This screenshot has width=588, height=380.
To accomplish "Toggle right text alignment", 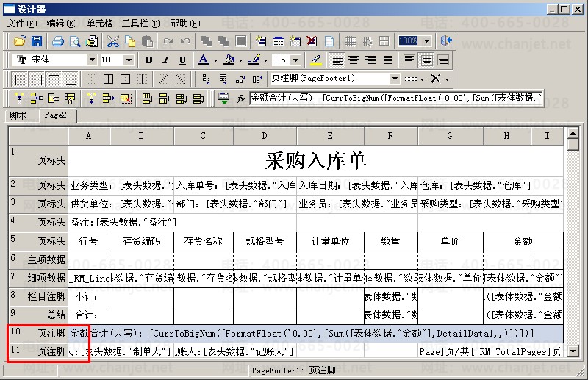I will pyautogui.click(x=370, y=60).
